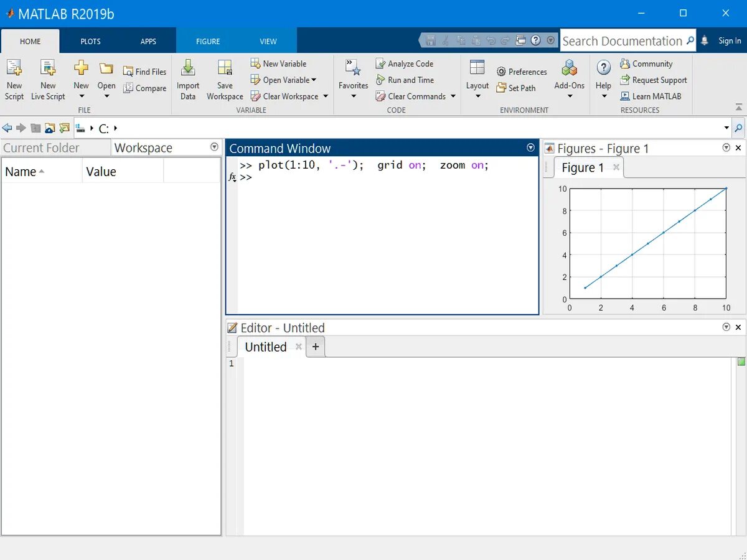Click Import Data
This screenshot has width=747, height=560.
click(188, 80)
